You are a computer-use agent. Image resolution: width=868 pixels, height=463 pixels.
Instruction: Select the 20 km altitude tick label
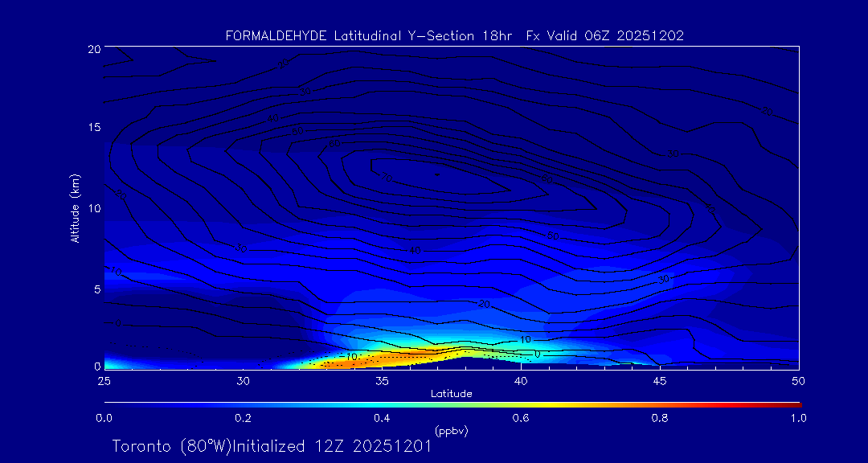click(92, 49)
